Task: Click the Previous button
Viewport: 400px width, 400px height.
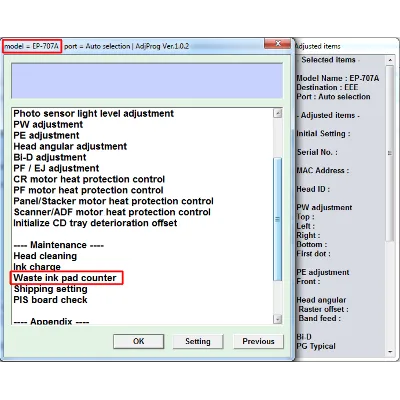Action: point(258,341)
